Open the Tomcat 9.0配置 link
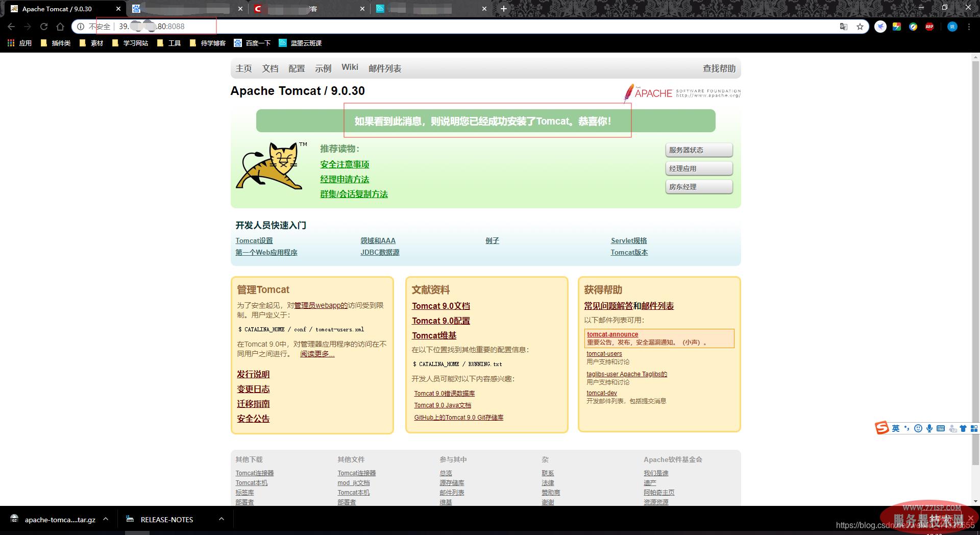This screenshot has width=980, height=535. [441, 321]
